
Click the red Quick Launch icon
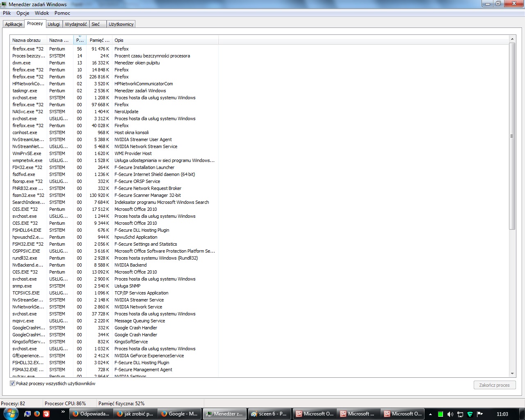[x=46, y=414]
